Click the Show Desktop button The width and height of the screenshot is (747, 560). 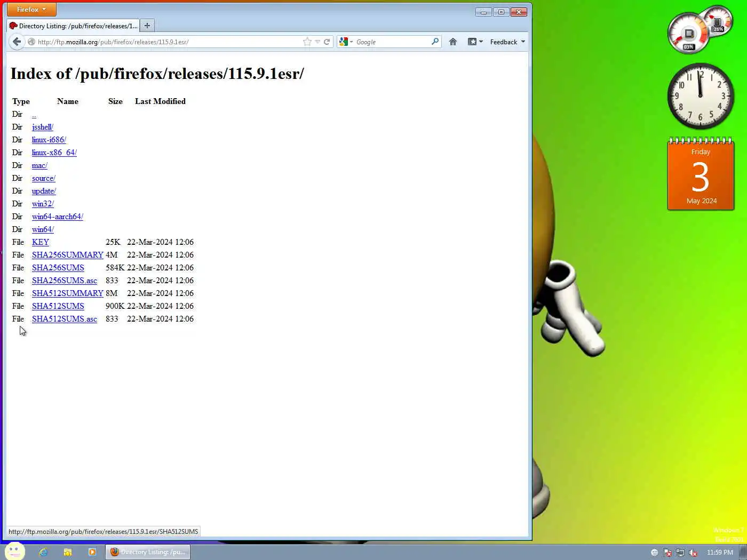click(x=743, y=553)
